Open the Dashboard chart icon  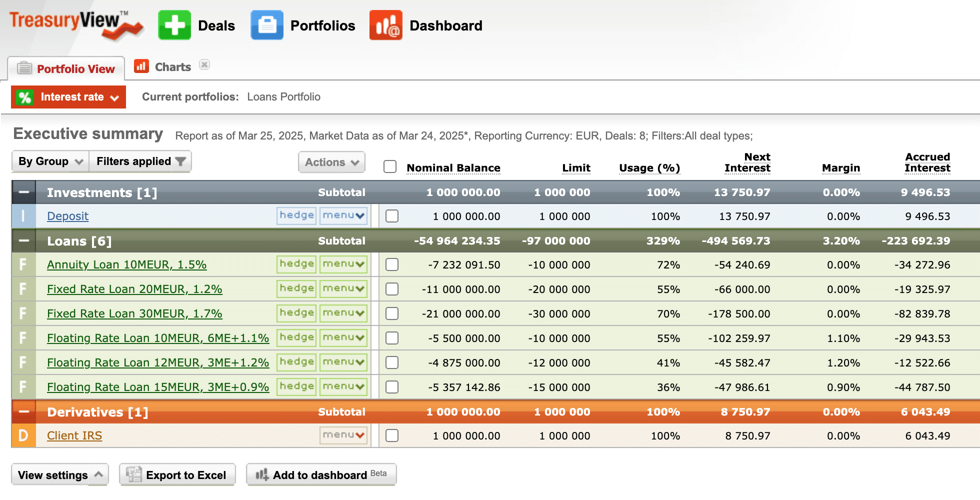point(385,25)
